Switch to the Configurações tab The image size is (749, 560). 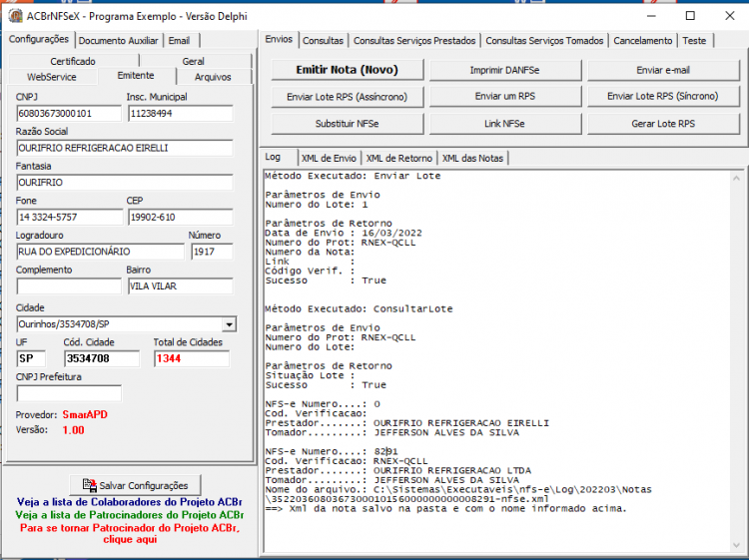click(x=39, y=39)
